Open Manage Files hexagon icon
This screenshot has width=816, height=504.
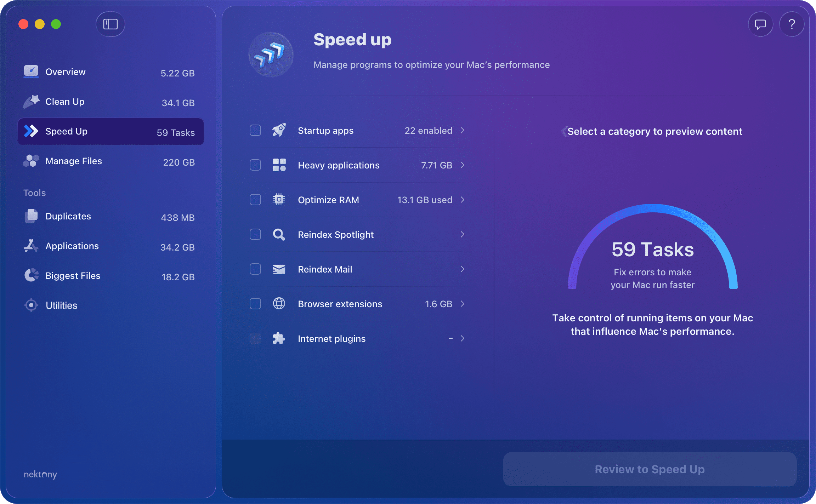coord(31,161)
